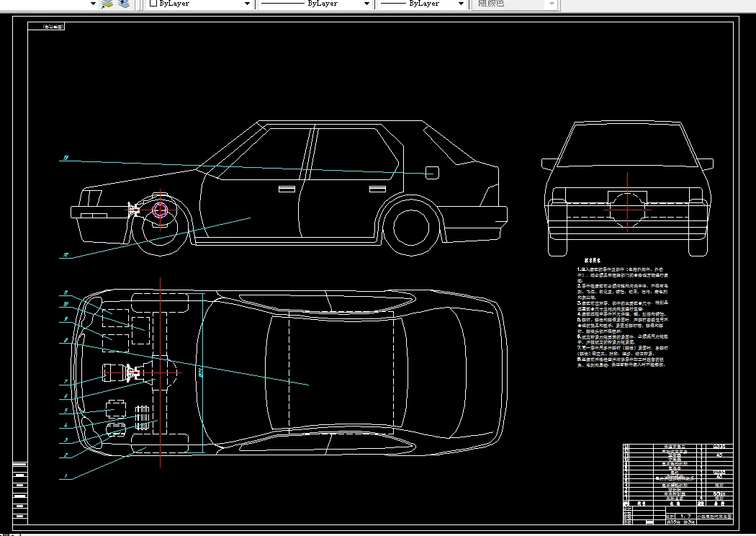Open the ByLayer linetype dropdown with long line
Image resolution: width=756 pixels, height=536 pixels.
click(366, 4)
